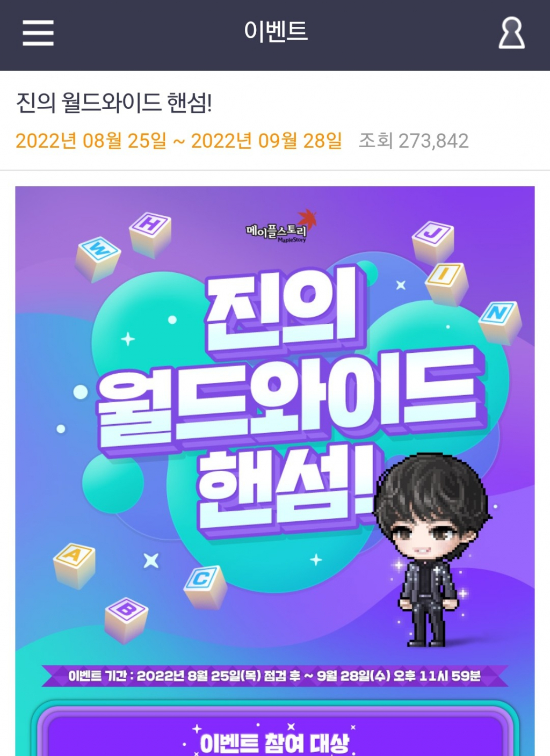Click the 이벤트 기간 ribbon banner
Image resolution: width=550 pixels, height=756 pixels.
[x=275, y=675]
